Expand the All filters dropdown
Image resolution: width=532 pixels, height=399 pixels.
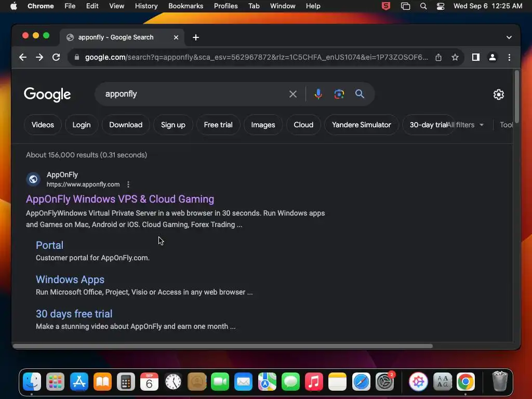point(465,125)
